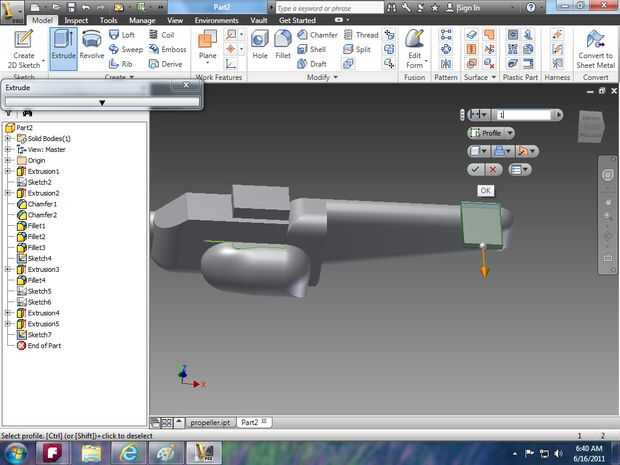Image resolution: width=620 pixels, height=465 pixels.
Task: Open the Model tab
Action: click(x=42, y=20)
